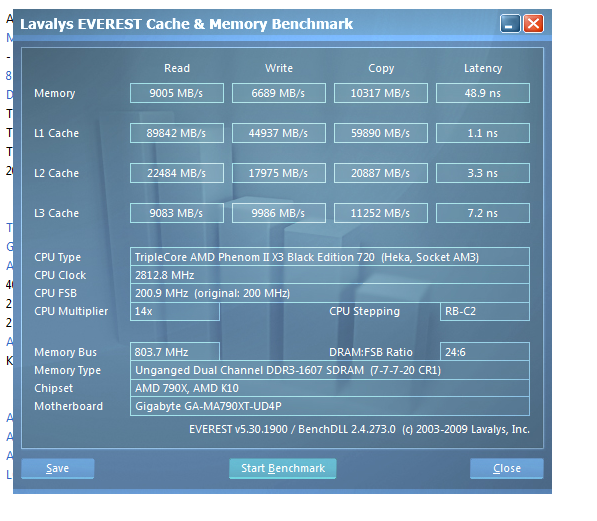597x521 pixels.
Task: Click the CPU Stepping label
Action: [364, 312]
